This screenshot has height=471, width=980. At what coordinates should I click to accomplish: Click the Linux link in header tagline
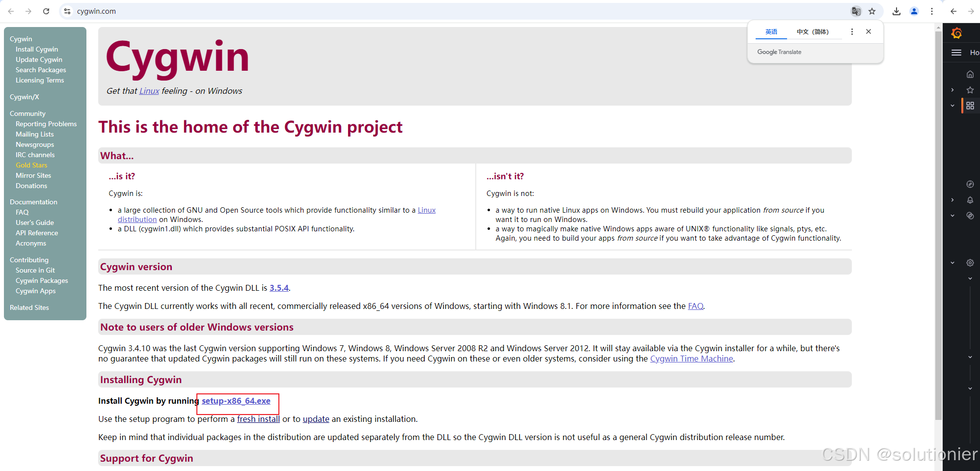pos(149,91)
